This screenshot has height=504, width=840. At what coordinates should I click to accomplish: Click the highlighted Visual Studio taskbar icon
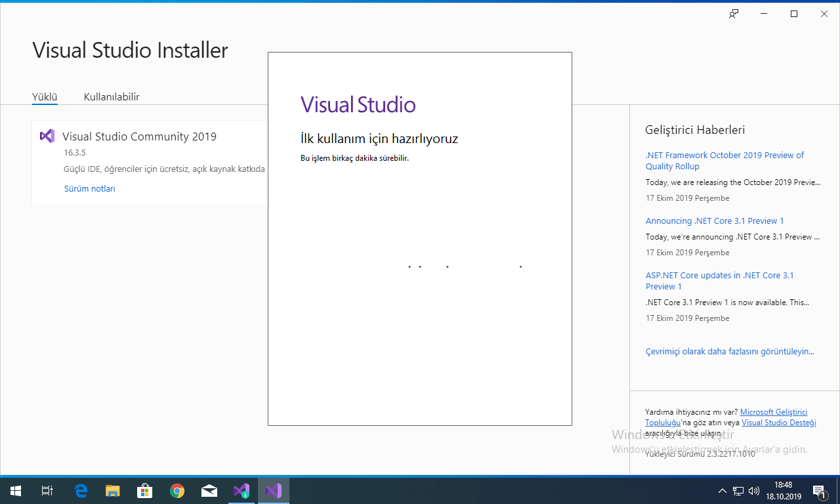(274, 491)
